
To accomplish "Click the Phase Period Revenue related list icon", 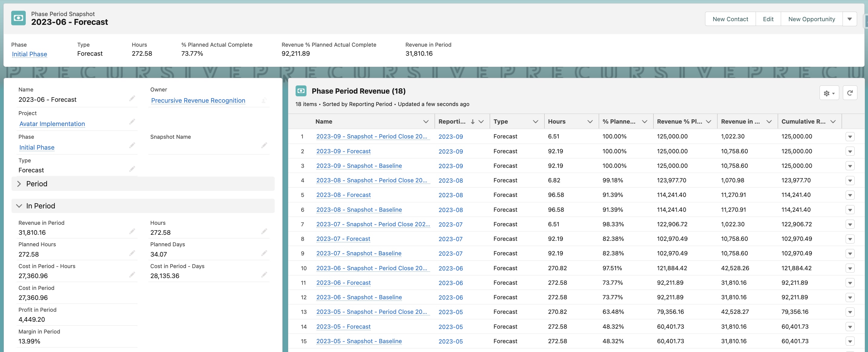I will tap(301, 90).
